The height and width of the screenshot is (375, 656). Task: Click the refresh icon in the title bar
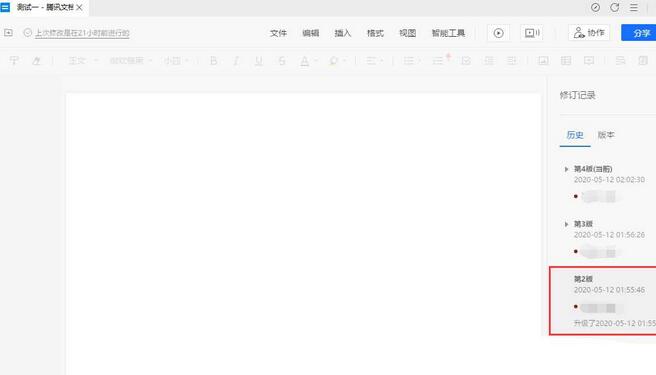[614, 8]
